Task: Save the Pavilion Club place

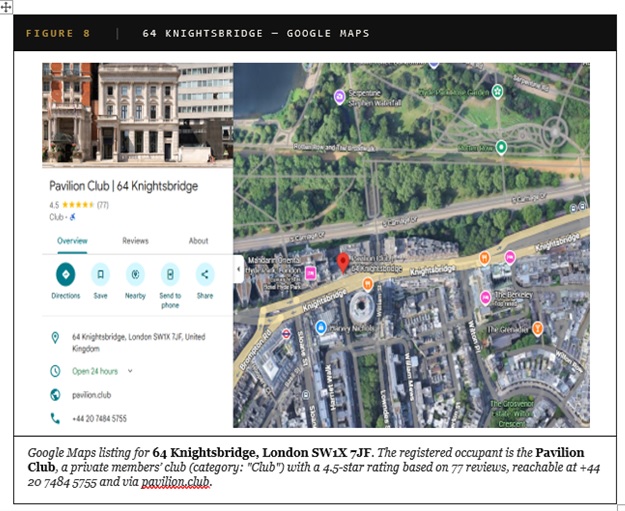Action: 100,274
